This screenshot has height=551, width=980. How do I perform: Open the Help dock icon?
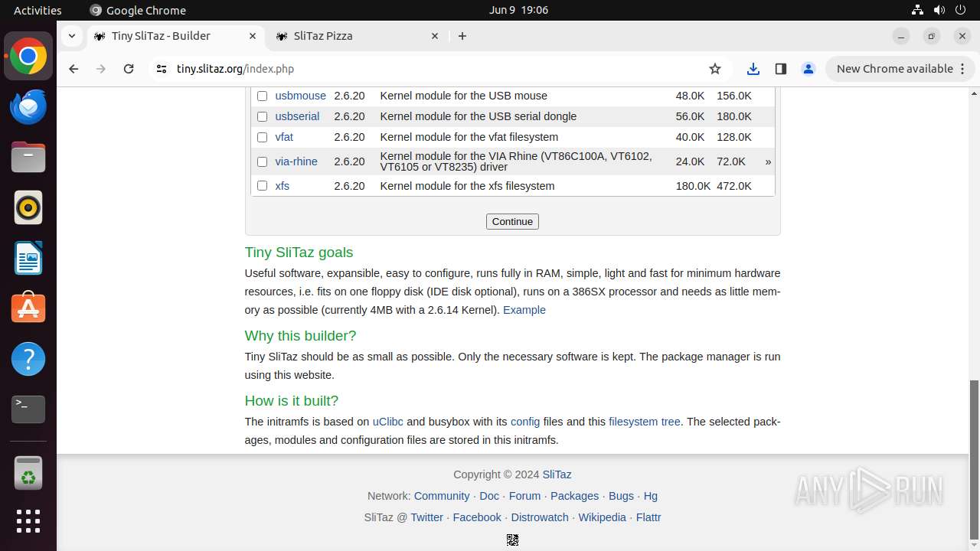28,359
